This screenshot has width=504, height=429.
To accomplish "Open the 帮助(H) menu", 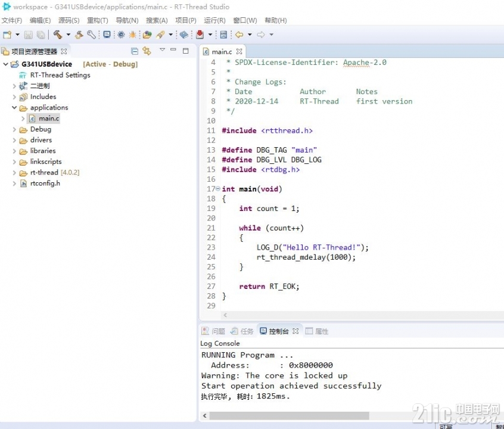I will click(x=275, y=20).
